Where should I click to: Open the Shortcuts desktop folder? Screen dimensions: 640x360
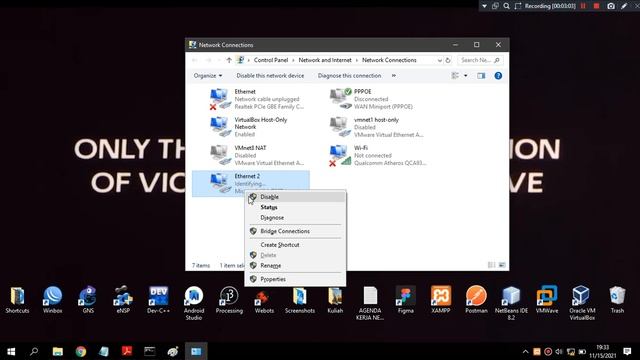coord(17,300)
